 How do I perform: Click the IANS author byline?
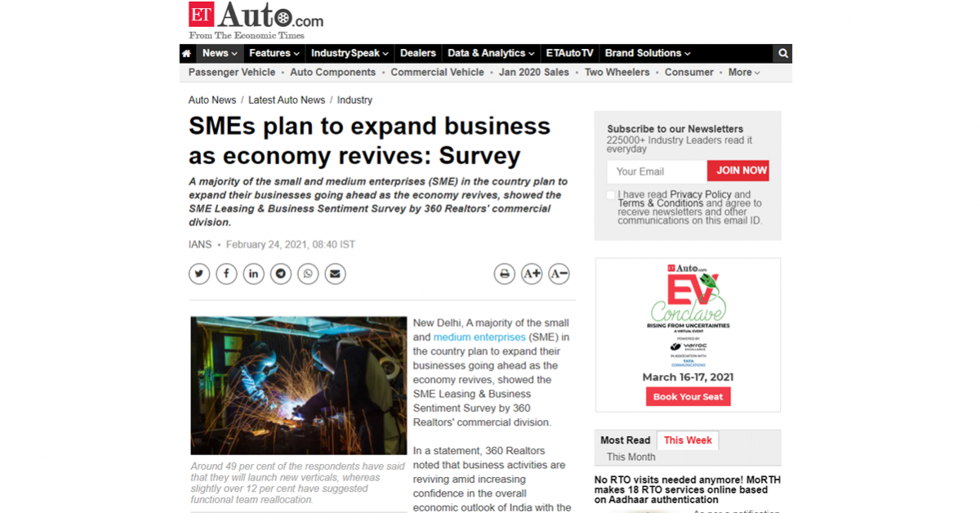coord(200,245)
